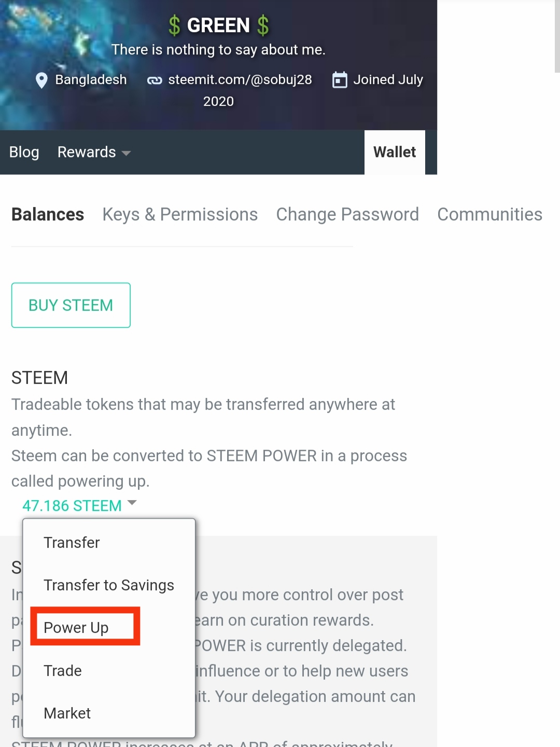This screenshot has width=560, height=747.
Task: Select the Balances section
Action: [48, 214]
